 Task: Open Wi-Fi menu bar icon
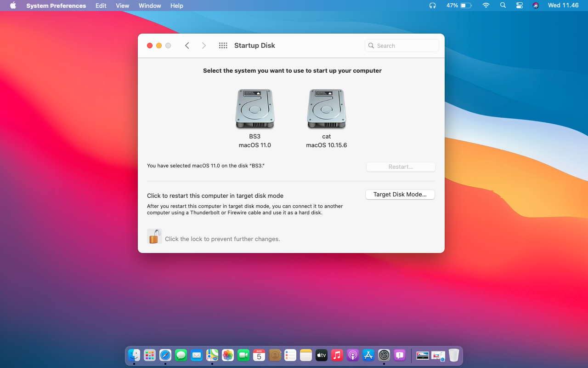coord(486,6)
